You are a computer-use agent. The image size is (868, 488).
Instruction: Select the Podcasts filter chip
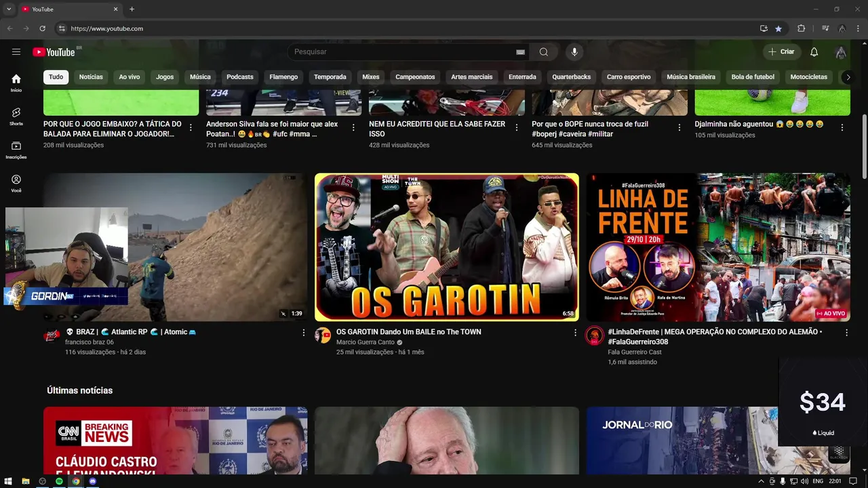pos(240,77)
